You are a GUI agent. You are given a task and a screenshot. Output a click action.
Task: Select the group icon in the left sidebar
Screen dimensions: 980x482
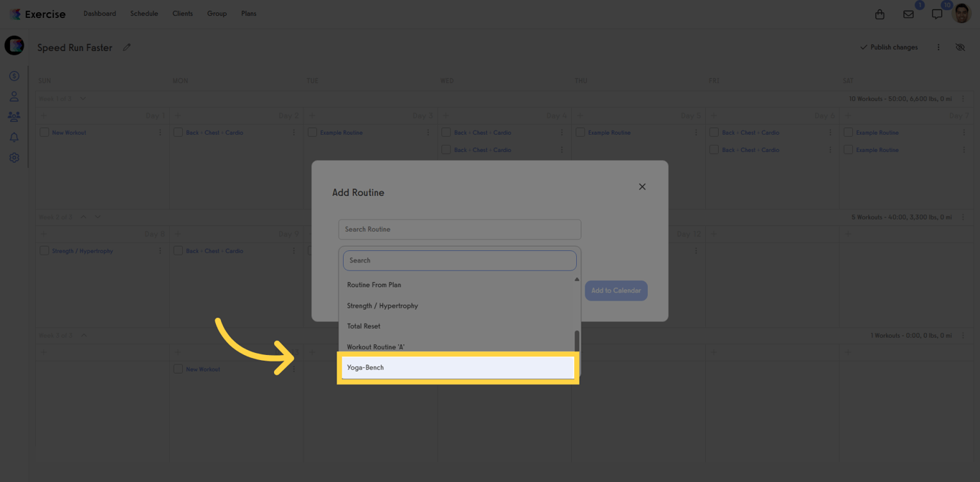tap(14, 116)
